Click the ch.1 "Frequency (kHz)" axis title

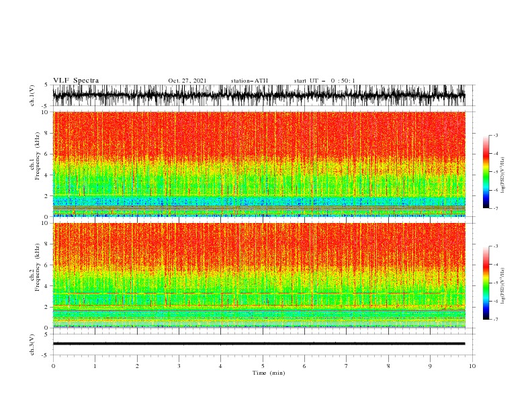[38, 156]
